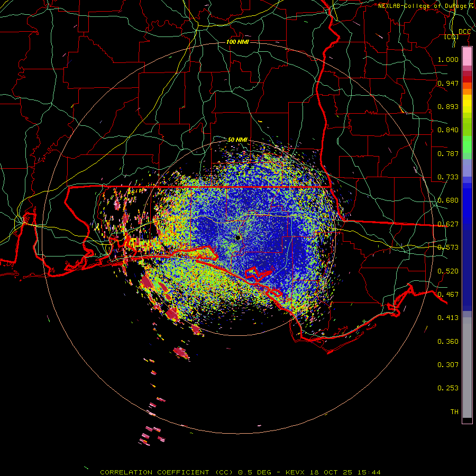The height and width of the screenshot is (476, 476).
Task: Click the black radar site dot at map center
Action: click(x=237, y=237)
